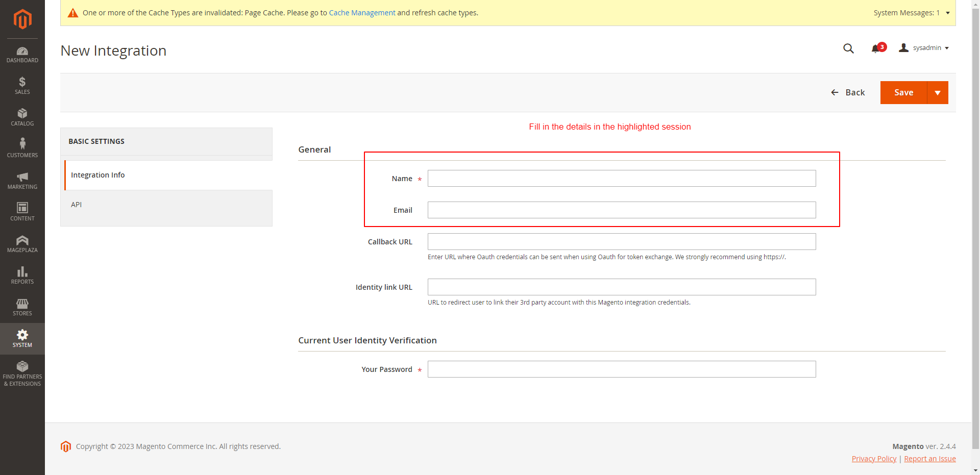980x475 pixels.
Task: Click the Callback URL Oauth help text
Action: coord(607,257)
